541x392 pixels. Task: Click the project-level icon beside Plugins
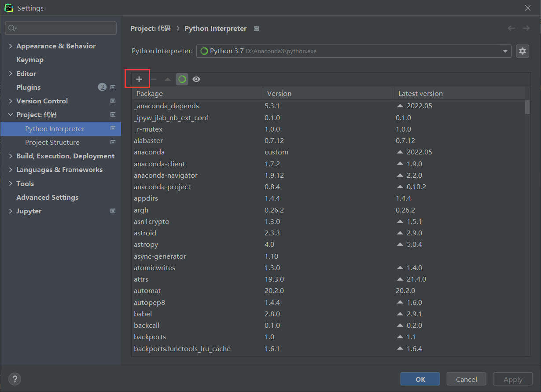(x=113, y=87)
